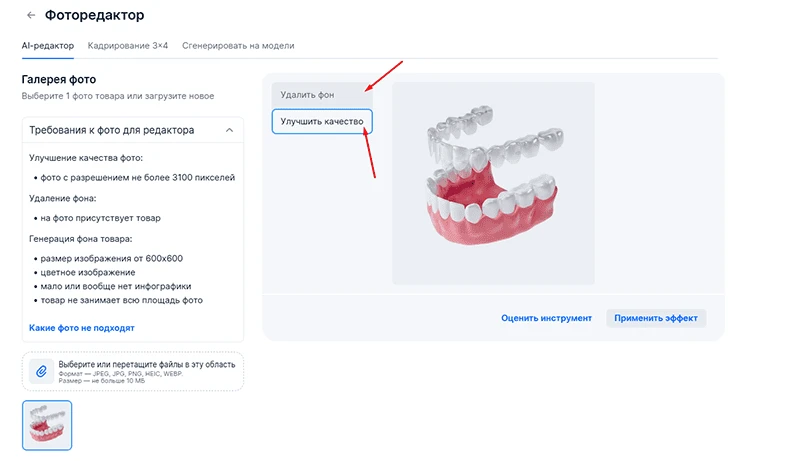Viewport: 800px width, 461px height.
Task: Click the file drop area to upload
Action: pos(133,371)
